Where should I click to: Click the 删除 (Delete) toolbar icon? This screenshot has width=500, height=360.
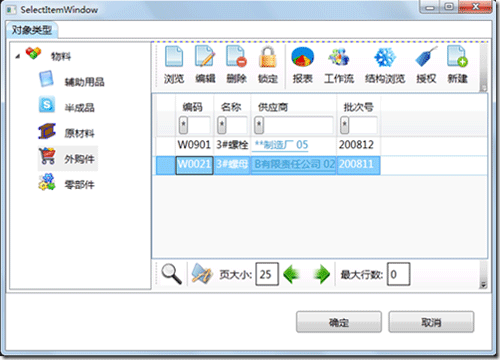click(236, 57)
